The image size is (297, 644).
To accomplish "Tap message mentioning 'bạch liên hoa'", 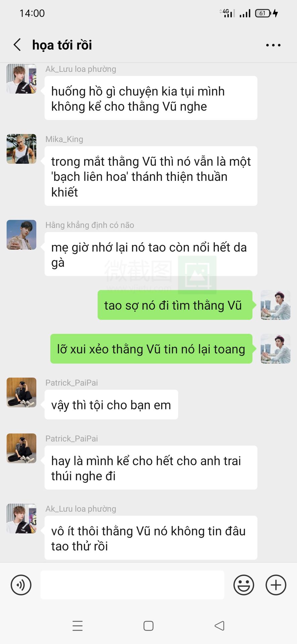I will 151,176.
